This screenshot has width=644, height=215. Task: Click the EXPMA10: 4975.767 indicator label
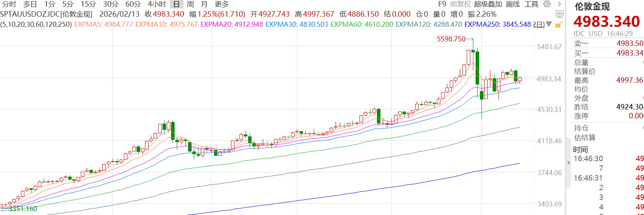coord(167,24)
